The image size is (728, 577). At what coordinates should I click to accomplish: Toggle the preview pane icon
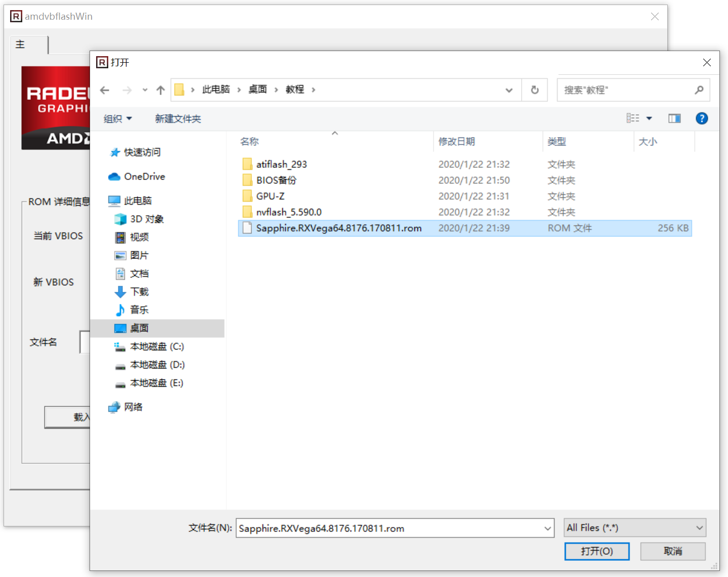674,118
